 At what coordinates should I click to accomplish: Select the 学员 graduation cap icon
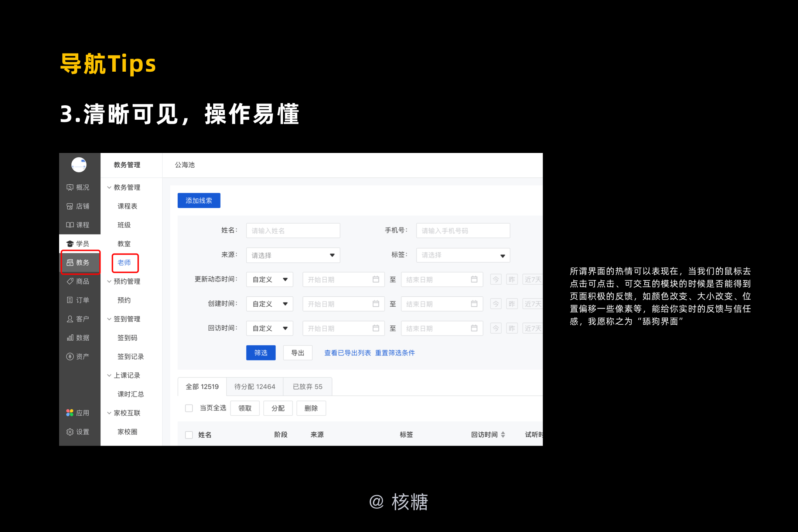70,243
